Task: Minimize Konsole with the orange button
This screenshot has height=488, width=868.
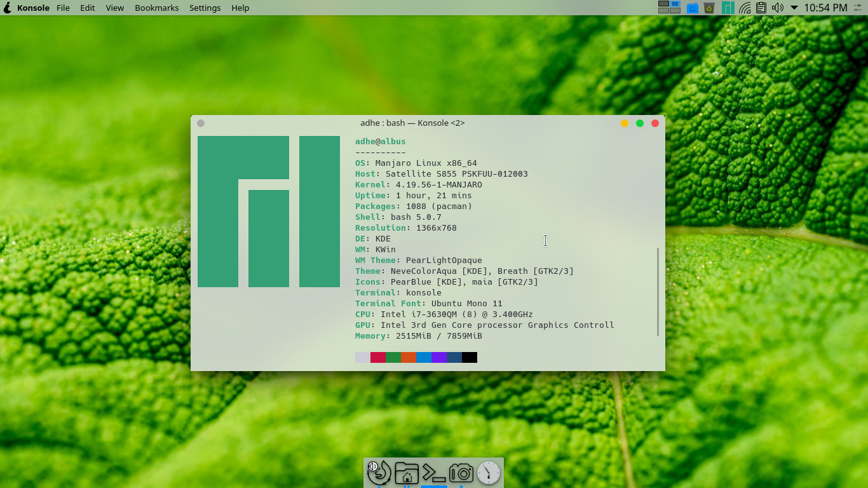Action: tap(625, 123)
